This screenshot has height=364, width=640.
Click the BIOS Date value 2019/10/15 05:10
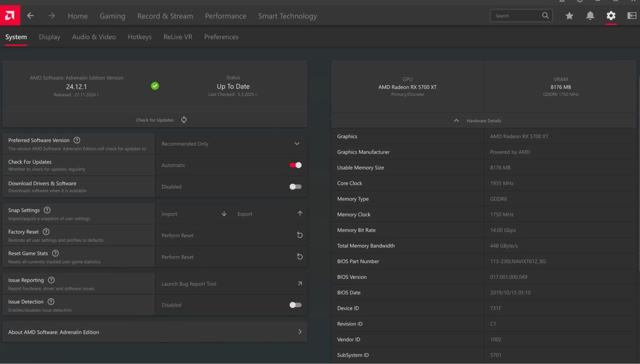pyautogui.click(x=510, y=292)
